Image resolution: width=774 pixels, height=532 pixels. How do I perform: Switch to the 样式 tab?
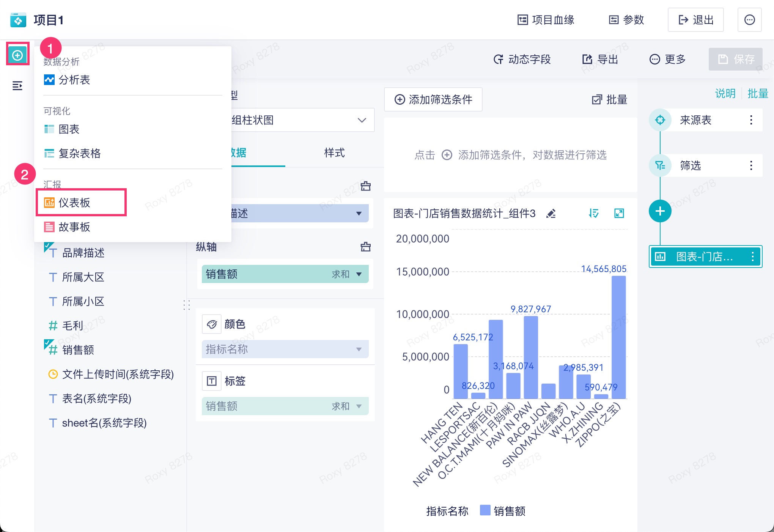point(334,153)
